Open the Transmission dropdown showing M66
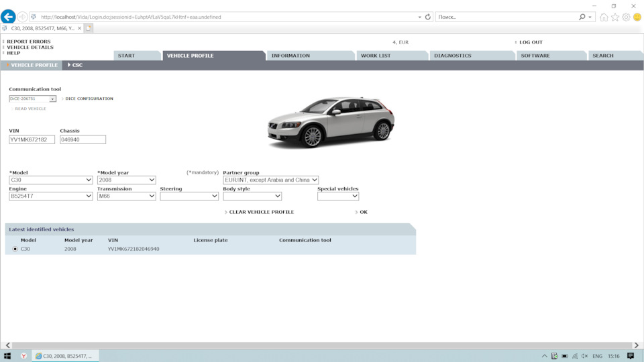 tap(126, 196)
